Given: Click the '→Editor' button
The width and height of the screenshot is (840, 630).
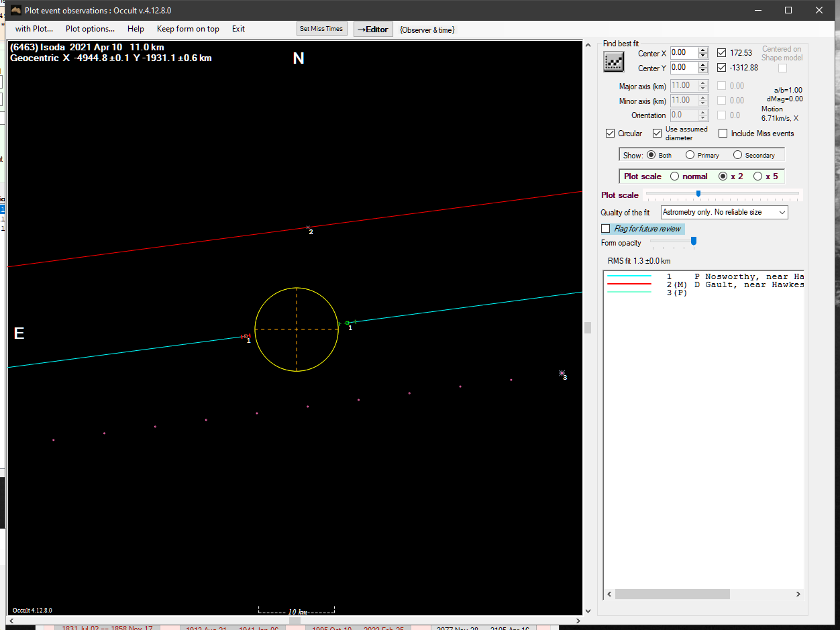Looking at the screenshot, I should click(x=373, y=29).
